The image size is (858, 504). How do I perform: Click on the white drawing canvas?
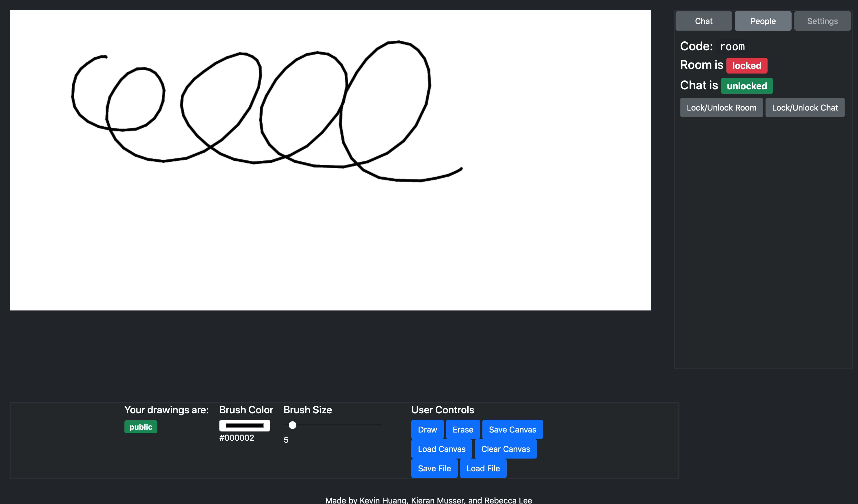(x=330, y=238)
